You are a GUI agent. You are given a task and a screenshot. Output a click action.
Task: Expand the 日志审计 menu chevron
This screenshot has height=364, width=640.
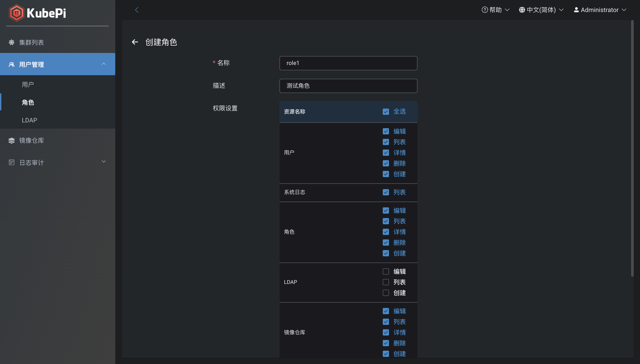(103, 162)
